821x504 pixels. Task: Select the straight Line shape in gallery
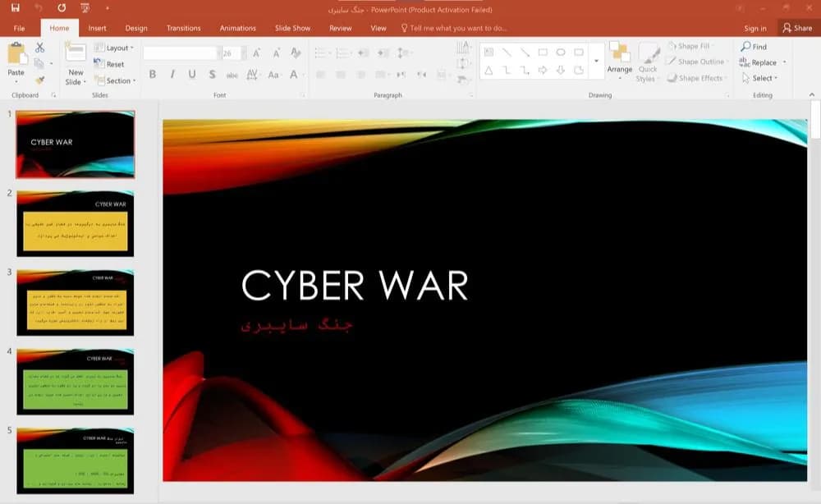(507, 52)
